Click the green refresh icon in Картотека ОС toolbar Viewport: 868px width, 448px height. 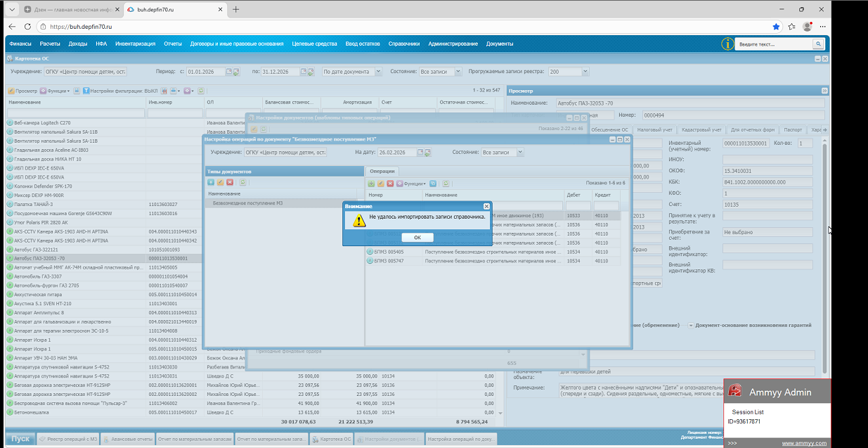tap(201, 91)
